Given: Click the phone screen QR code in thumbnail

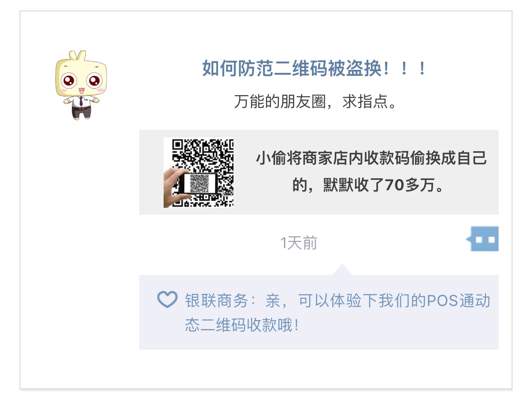Looking at the screenshot, I should [200, 184].
